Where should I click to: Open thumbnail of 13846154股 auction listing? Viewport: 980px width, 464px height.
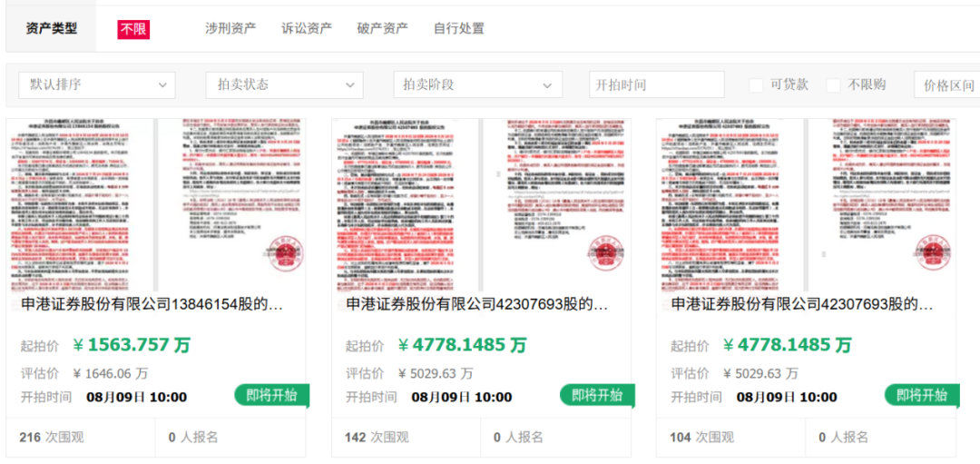(x=156, y=205)
